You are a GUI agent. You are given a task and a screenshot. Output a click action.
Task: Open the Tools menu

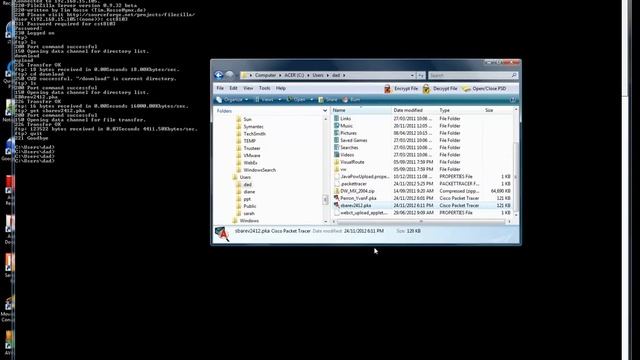(264, 88)
